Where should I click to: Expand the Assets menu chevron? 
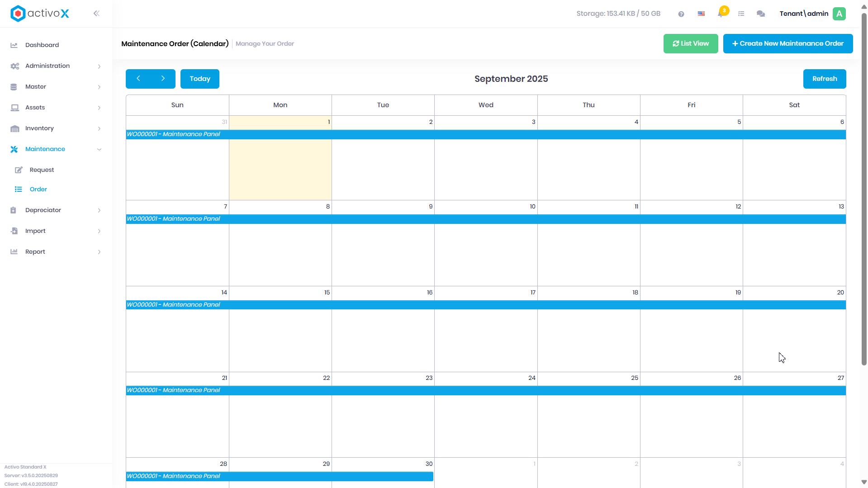coord(99,108)
